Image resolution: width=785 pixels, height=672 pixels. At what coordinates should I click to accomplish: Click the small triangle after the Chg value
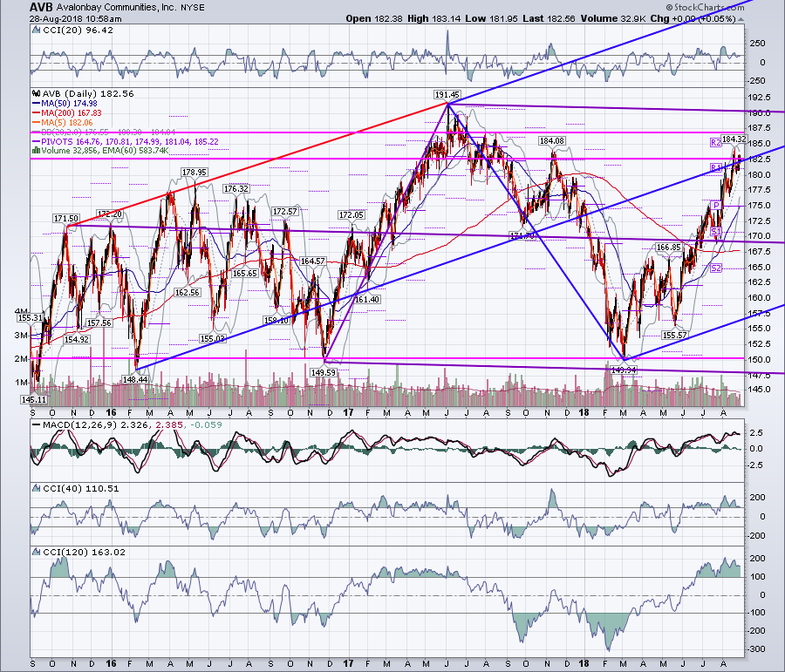coord(741,19)
